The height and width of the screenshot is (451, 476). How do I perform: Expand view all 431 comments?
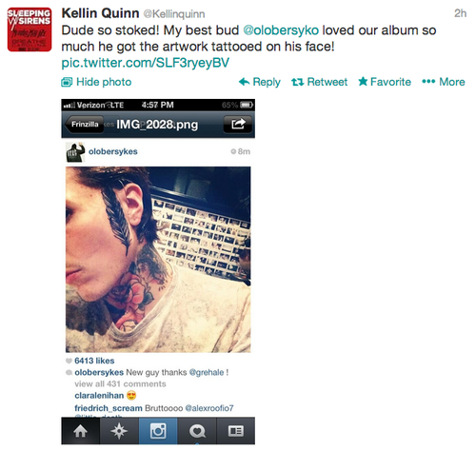click(x=120, y=384)
